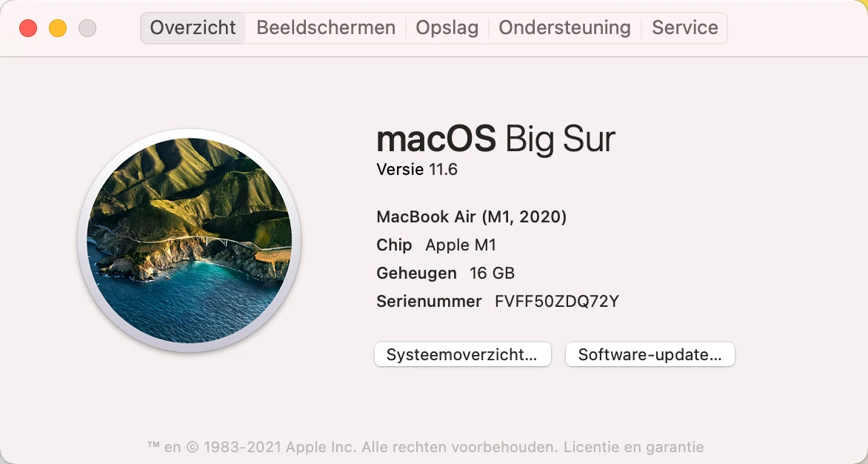868x464 pixels.
Task: Select the Overzicht tab
Action: tap(193, 27)
